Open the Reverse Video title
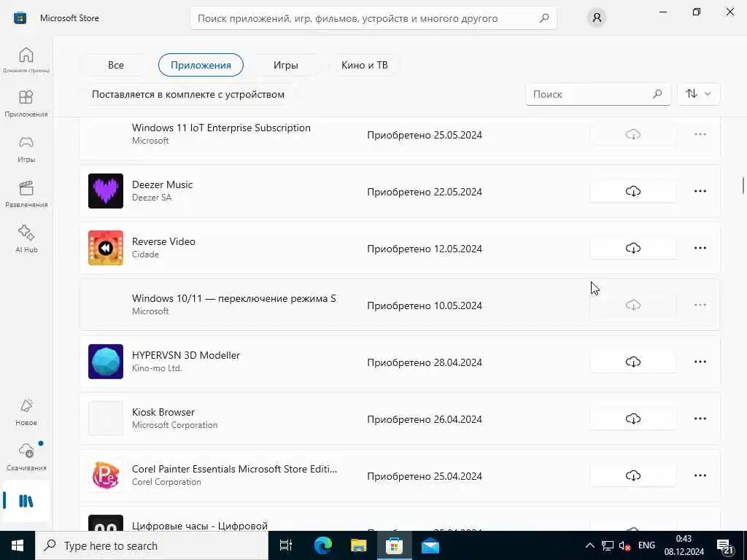747x560 pixels. click(163, 241)
